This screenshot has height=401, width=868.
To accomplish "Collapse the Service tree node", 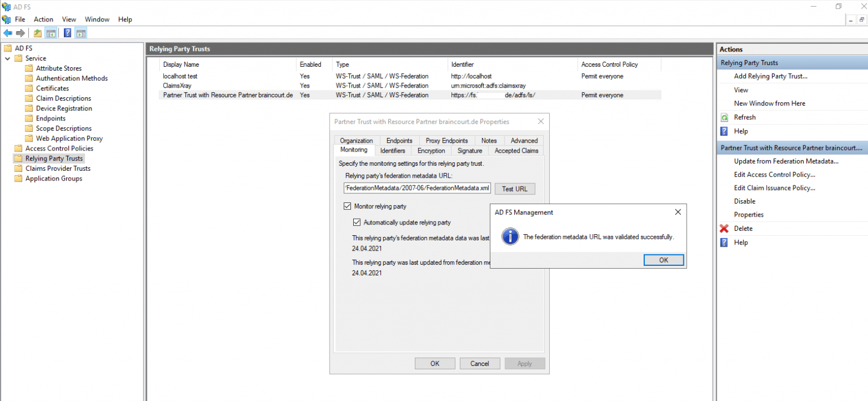I will (8, 58).
